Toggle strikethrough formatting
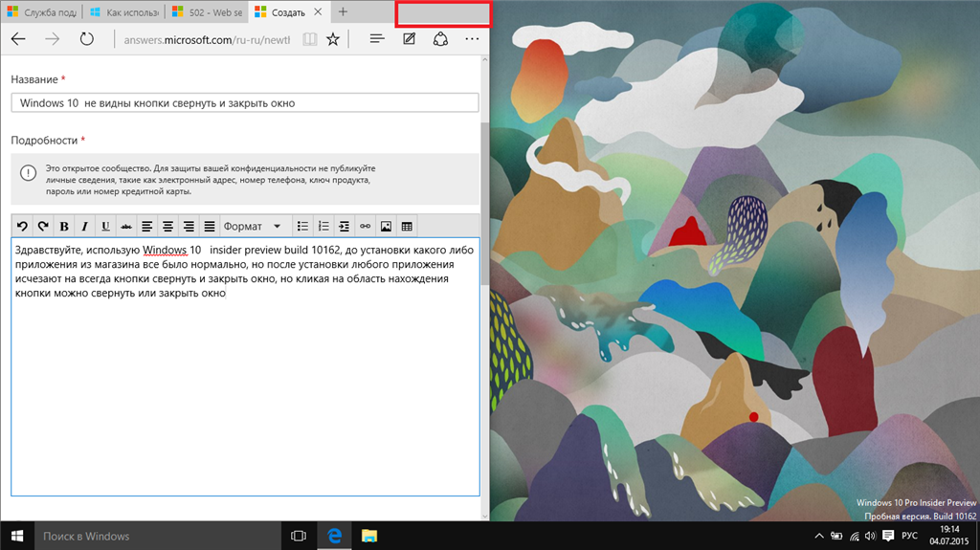Image resolution: width=980 pixels, height=550 pixels. (x=125, y=227)
